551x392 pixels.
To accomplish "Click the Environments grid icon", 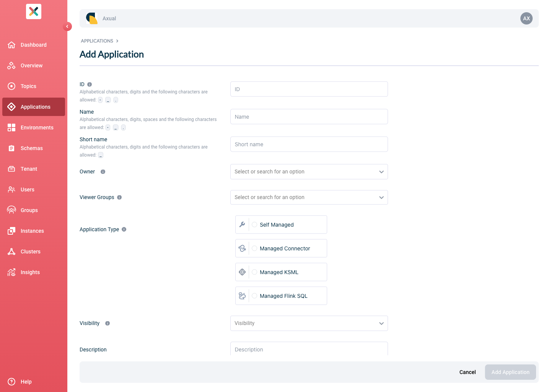I will pos(11,127).
